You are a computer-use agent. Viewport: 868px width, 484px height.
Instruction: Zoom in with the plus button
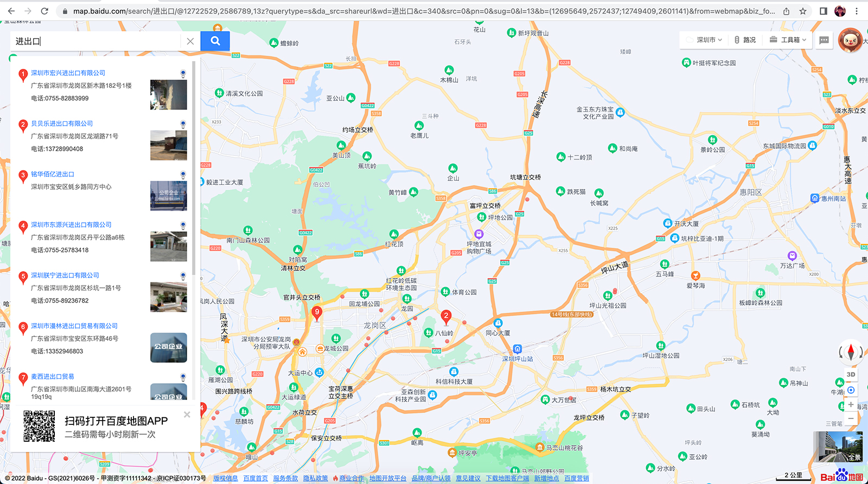point(851,405)
